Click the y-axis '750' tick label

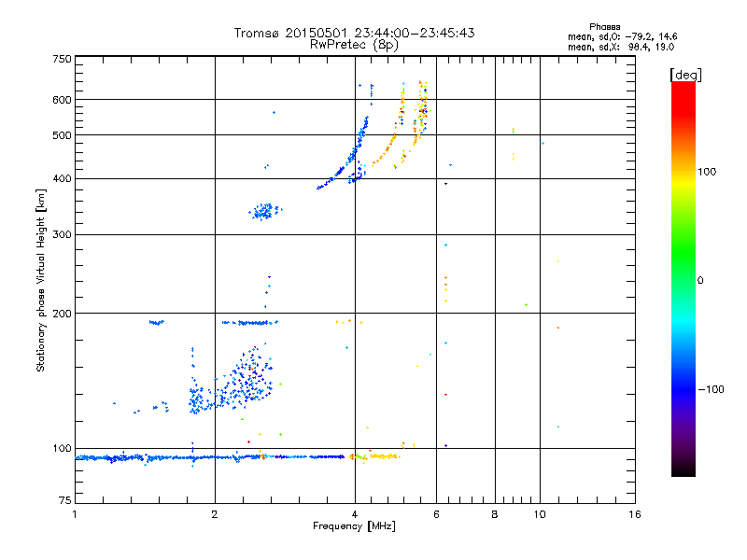pos(62,59)
